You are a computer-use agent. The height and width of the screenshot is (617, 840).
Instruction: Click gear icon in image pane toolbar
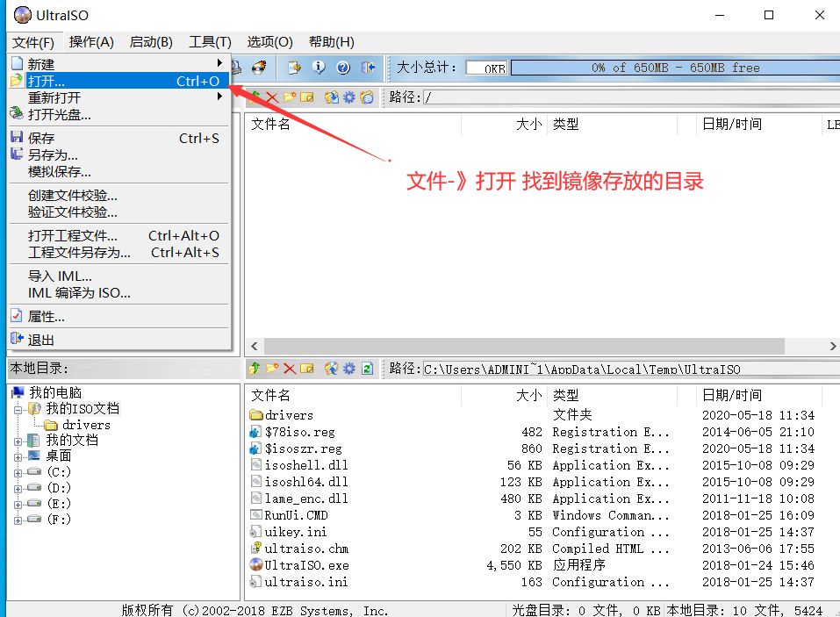point(349,97)
